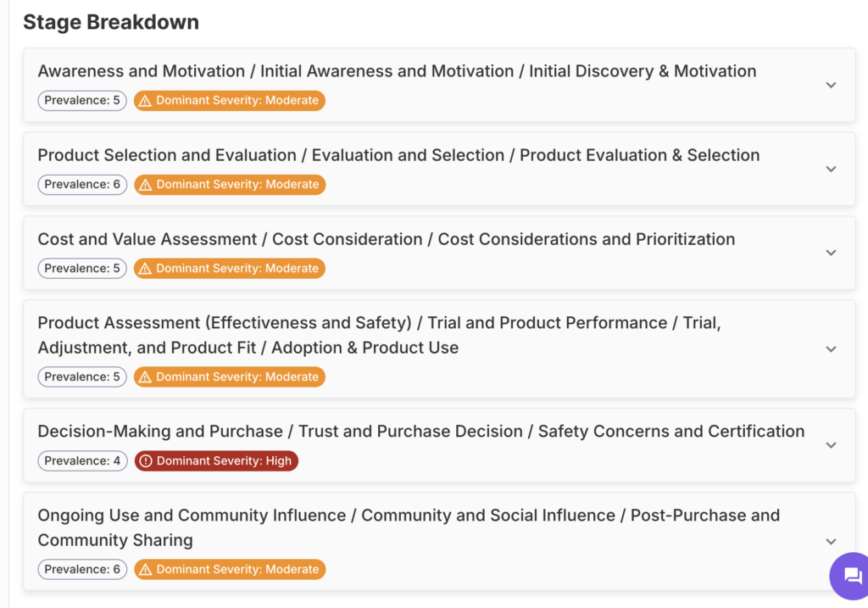Click warning icon in Ongoing Use severity badge
Image resolution: width=868 pixels, height=608 pixels.
pyautogui.click(x=145, y=570)
